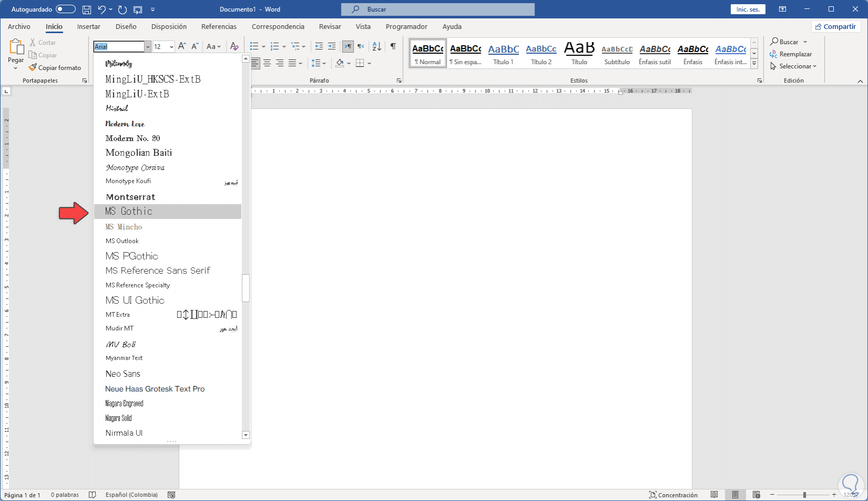Open spelling check from status bar
Image resolution: width=868 pixels, height=501 pixels.
pyautogui.click(x=93, y=495)
